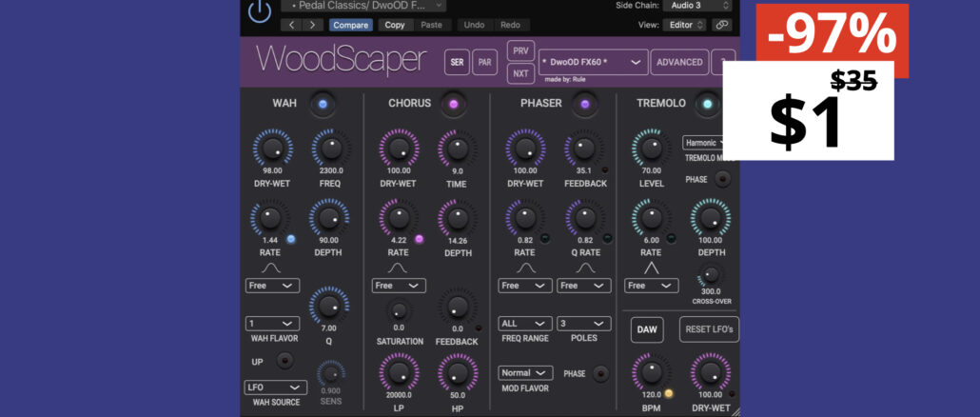
Task: Open the FREQ RANGE ALL dropdown
Action: 525,324
